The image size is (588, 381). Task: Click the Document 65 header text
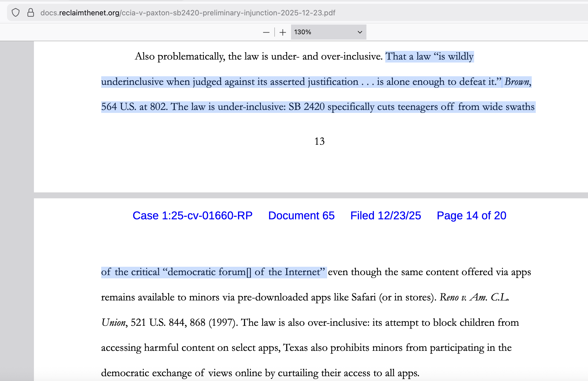(x=301, y=216)
